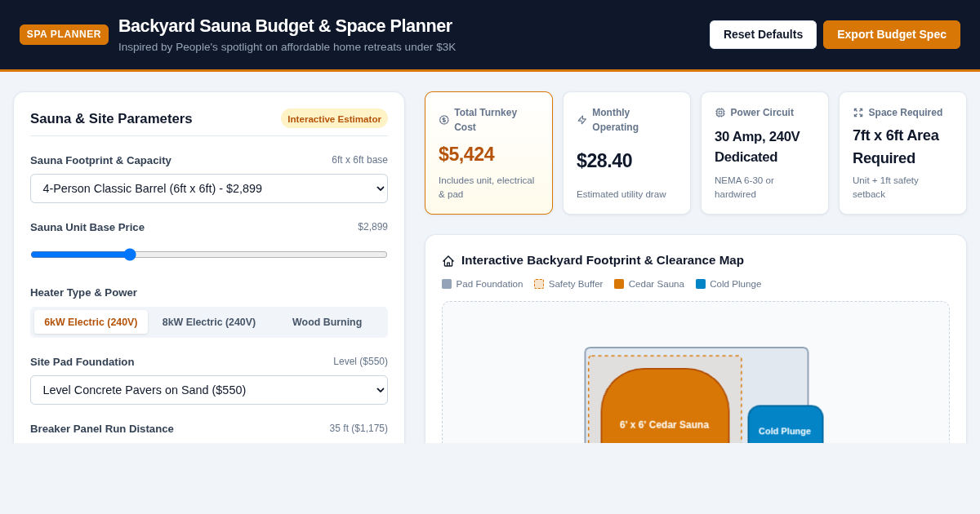This screenshot has width=980, height=514.
Task: Click the Cedar Sauna legend swatch
Action: [x=619, y=284]
